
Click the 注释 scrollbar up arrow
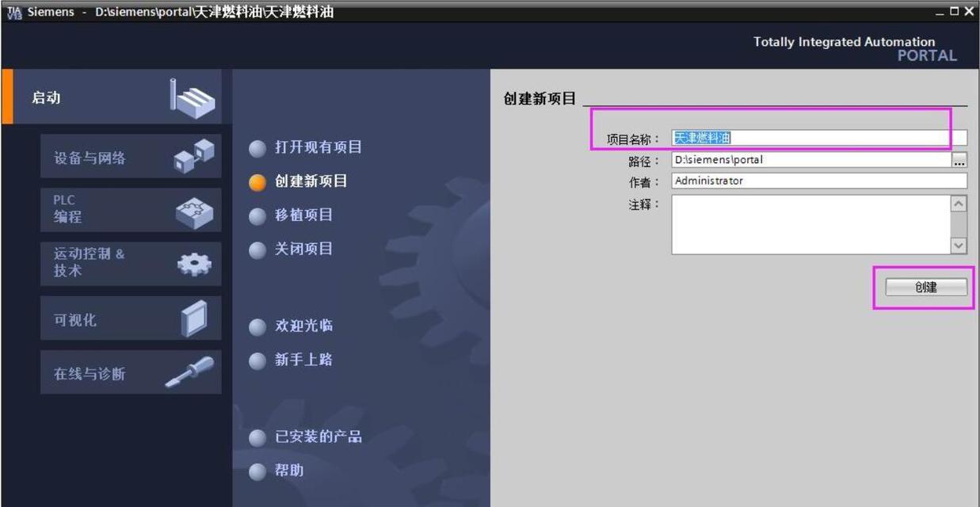[x=959, y=203]
